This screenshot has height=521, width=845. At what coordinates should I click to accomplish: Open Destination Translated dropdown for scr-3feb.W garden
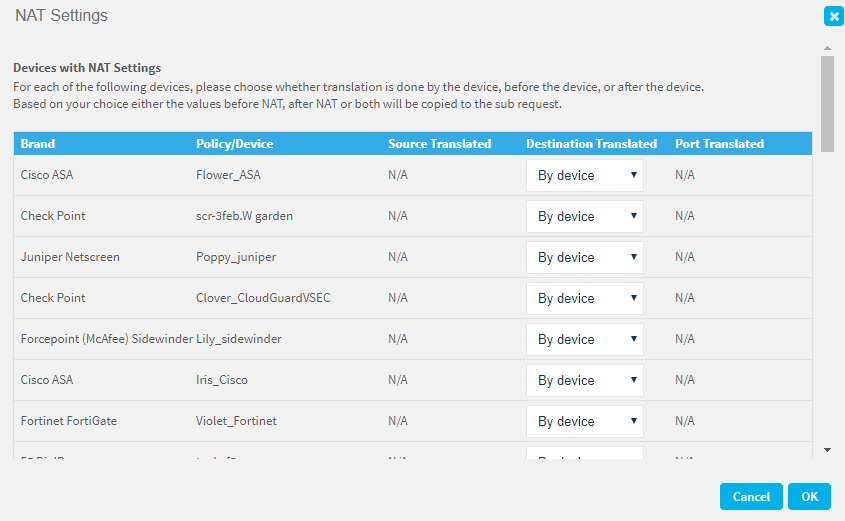pos(584,217)
